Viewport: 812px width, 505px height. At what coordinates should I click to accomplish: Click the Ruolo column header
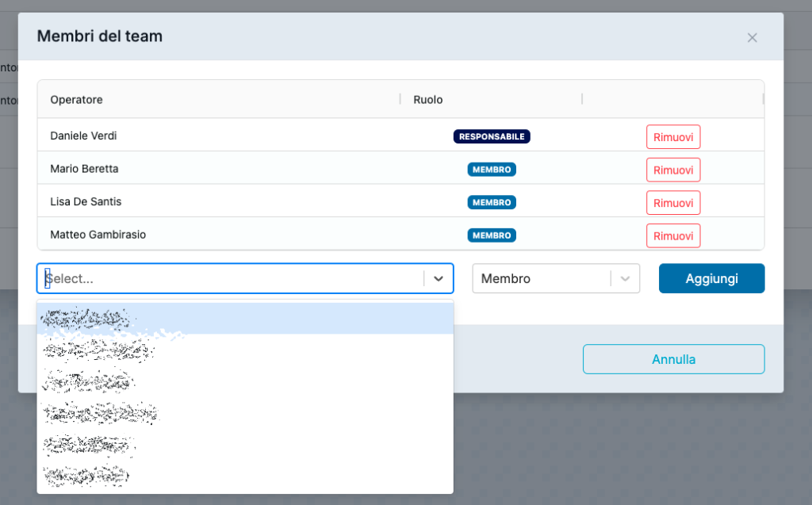(x=428, y=100)
